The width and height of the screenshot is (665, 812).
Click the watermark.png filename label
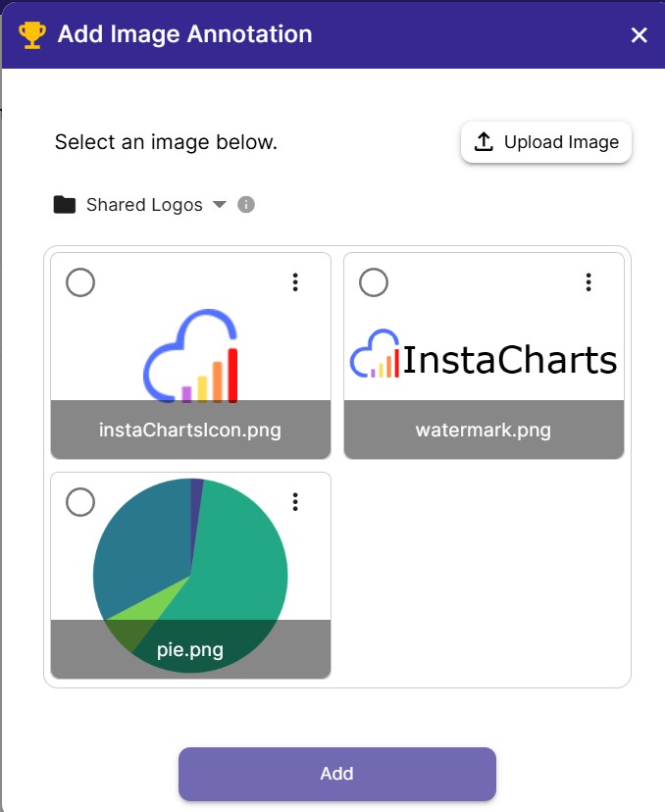pos(485,430)
